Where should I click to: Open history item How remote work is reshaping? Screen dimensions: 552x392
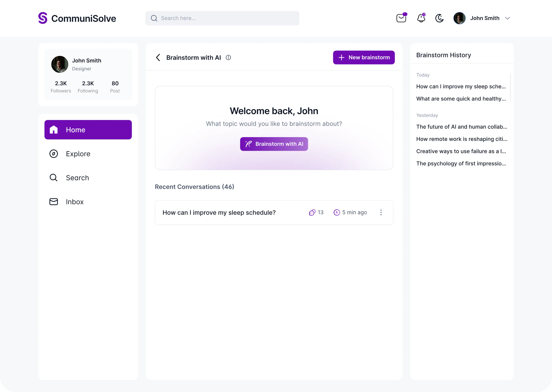coord(462,139)
